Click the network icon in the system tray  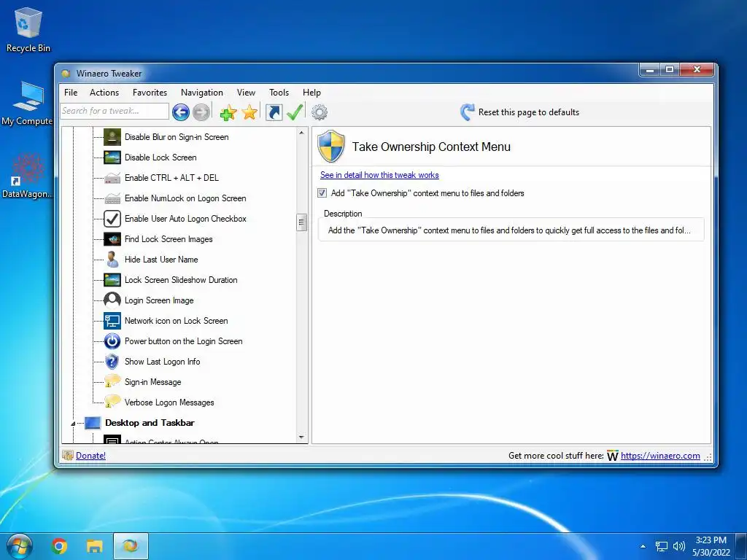(661, 546)
